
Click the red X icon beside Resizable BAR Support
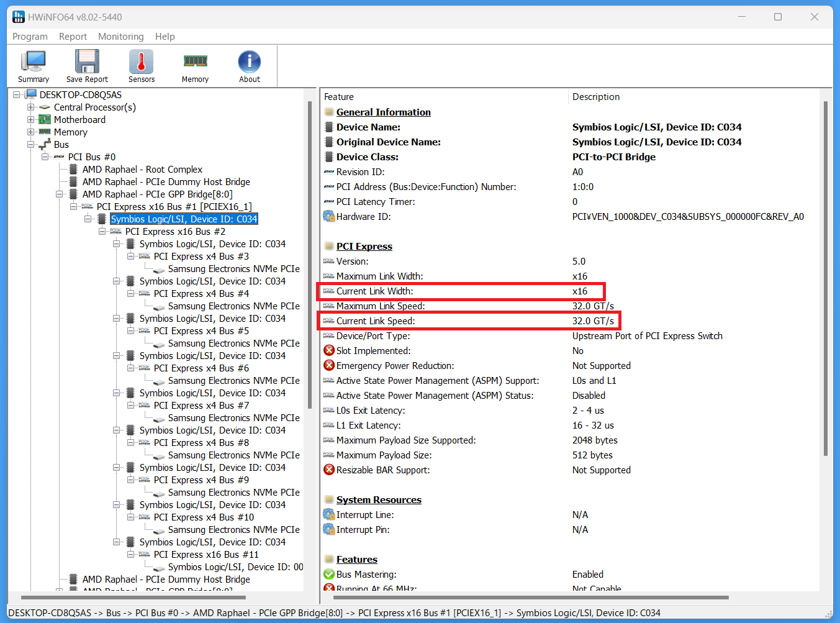coord(329,470)
